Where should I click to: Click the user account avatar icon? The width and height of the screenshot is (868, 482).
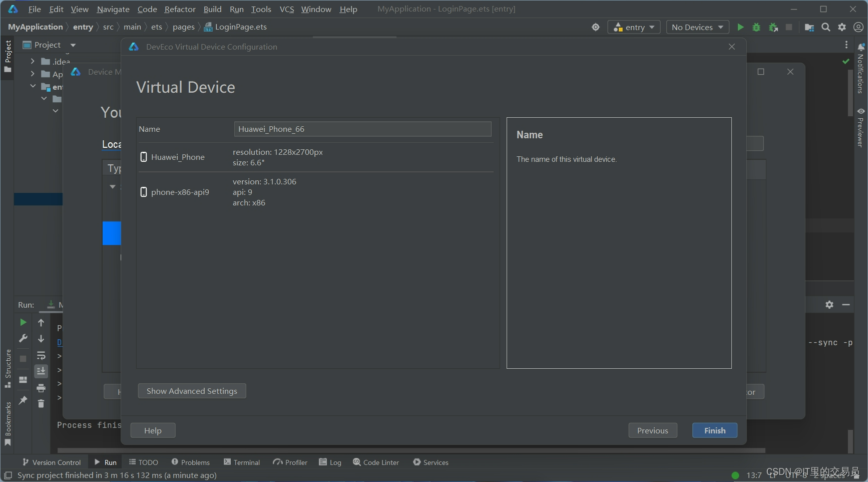[858, 27]
